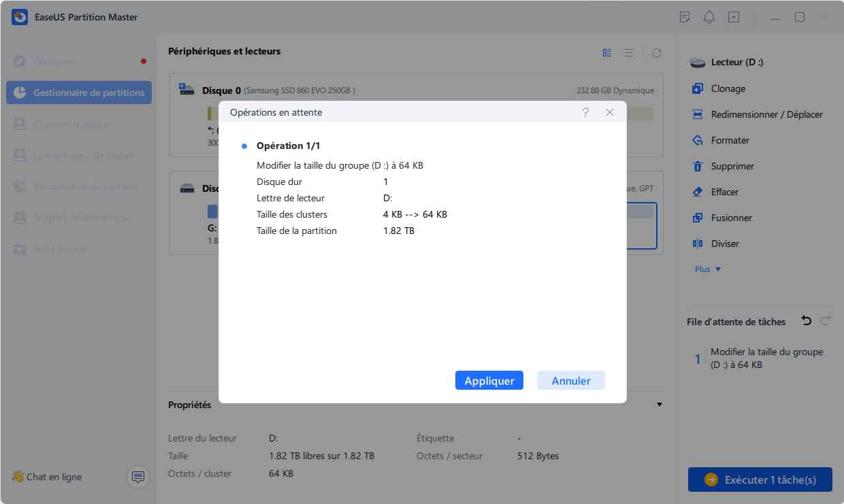This screenshot has height=504, width=844.
Task: Click the Fusionner merge icon
Action: pos(697,218)
